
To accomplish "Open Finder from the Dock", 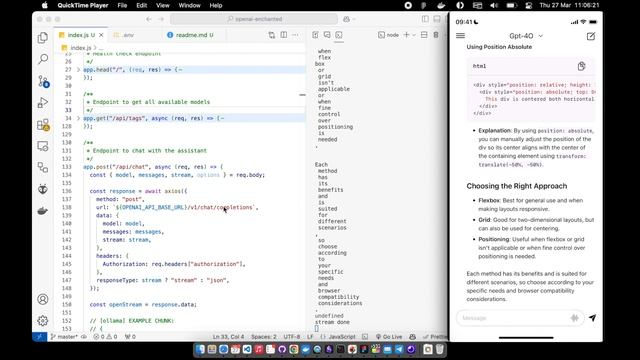I will coord(200,349).
